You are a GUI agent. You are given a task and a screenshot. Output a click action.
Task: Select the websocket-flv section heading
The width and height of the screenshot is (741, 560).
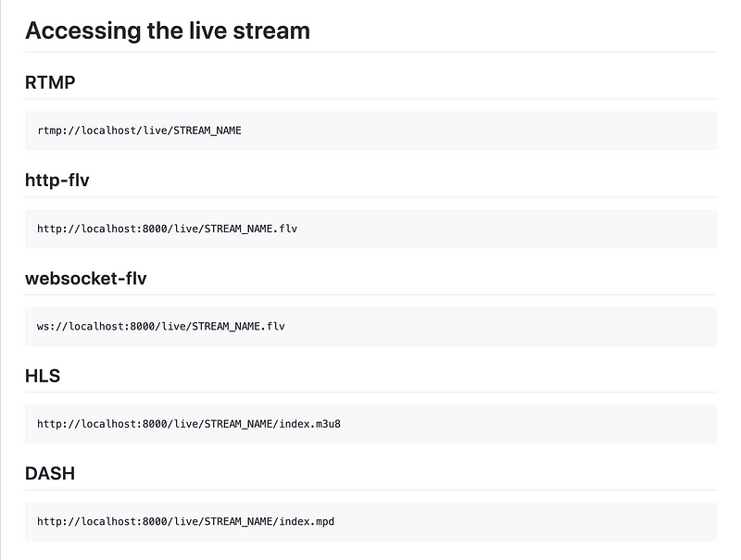tap(86, 278)
